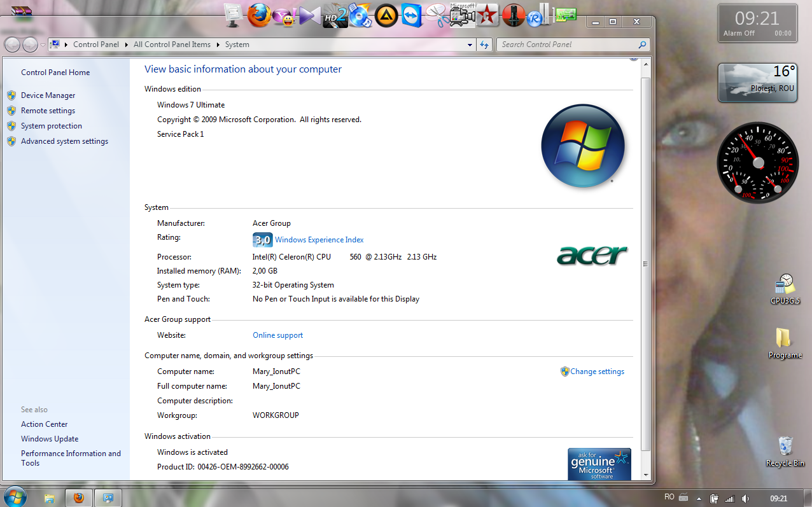Open Acer Online support link

(277, 335)
